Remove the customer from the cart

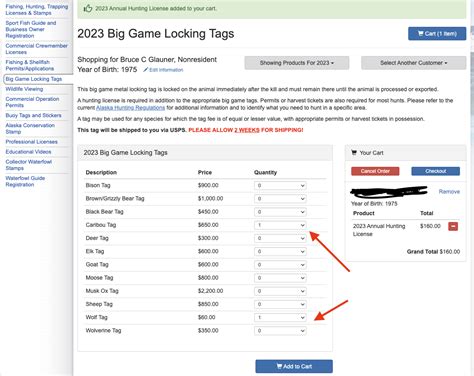click(449, 192)
